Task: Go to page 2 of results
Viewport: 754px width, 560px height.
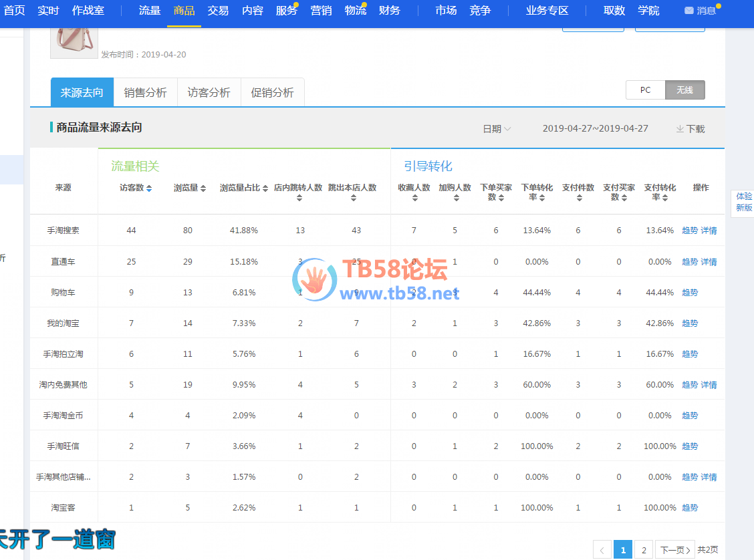Action: tap(643, 550)
